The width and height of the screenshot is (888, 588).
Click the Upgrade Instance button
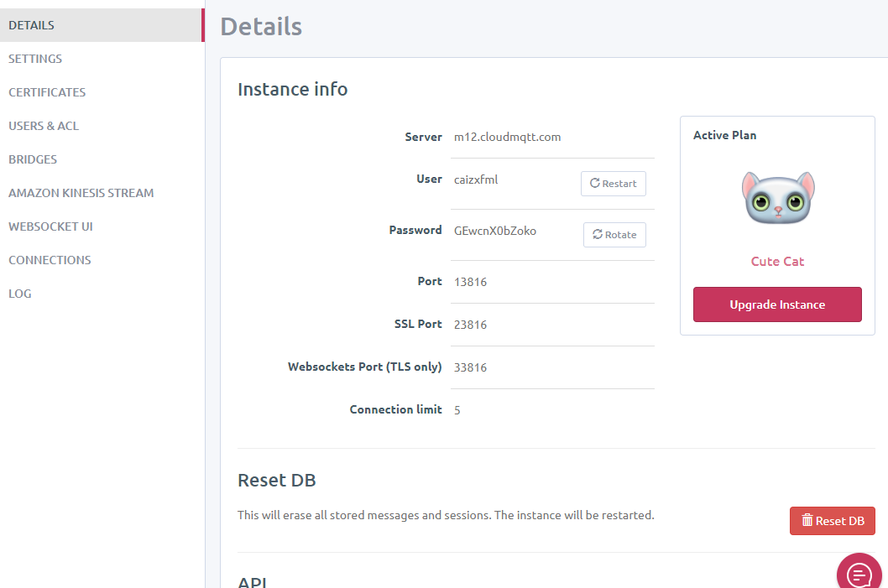pos(777,304)
